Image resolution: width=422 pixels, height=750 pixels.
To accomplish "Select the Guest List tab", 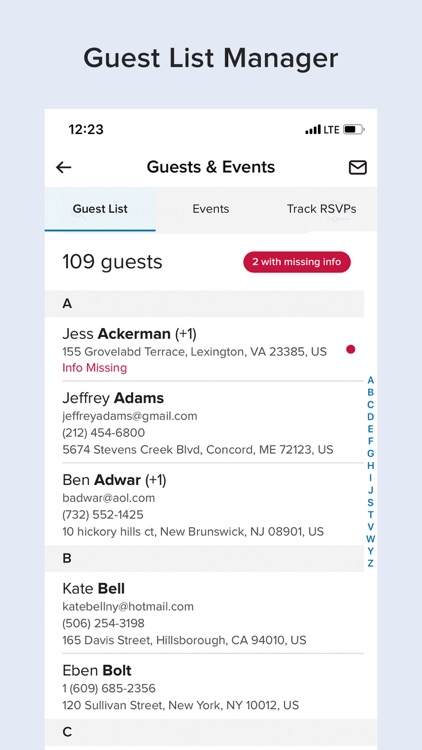I will 100,209.
